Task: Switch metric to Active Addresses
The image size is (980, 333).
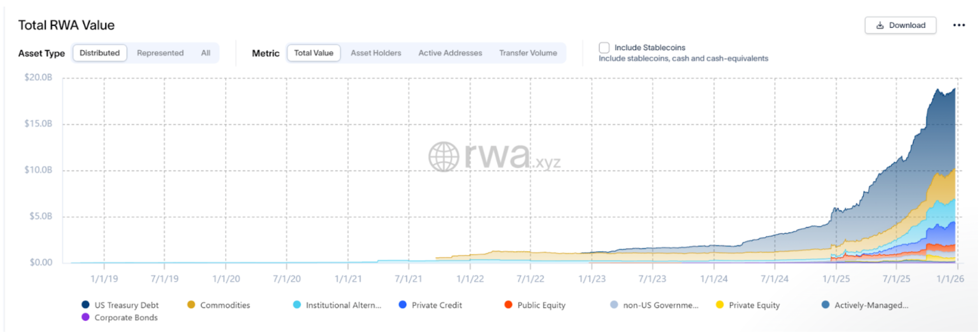Action: point(450,53)
